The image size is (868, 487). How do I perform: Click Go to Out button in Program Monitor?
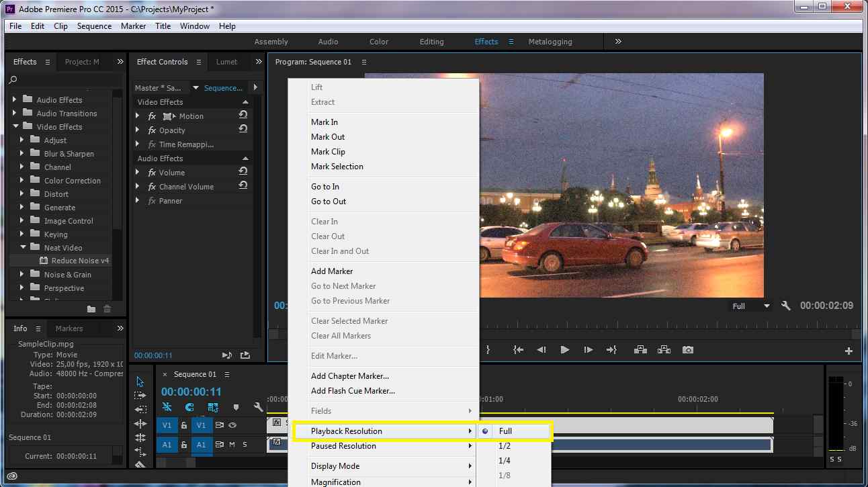[611, 350]
